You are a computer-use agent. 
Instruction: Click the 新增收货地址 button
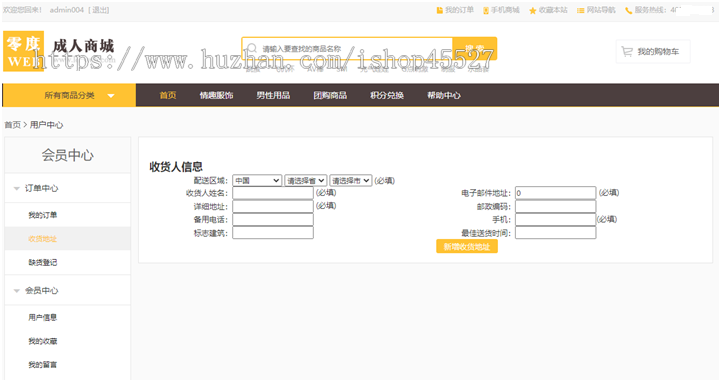pos(467,247)
